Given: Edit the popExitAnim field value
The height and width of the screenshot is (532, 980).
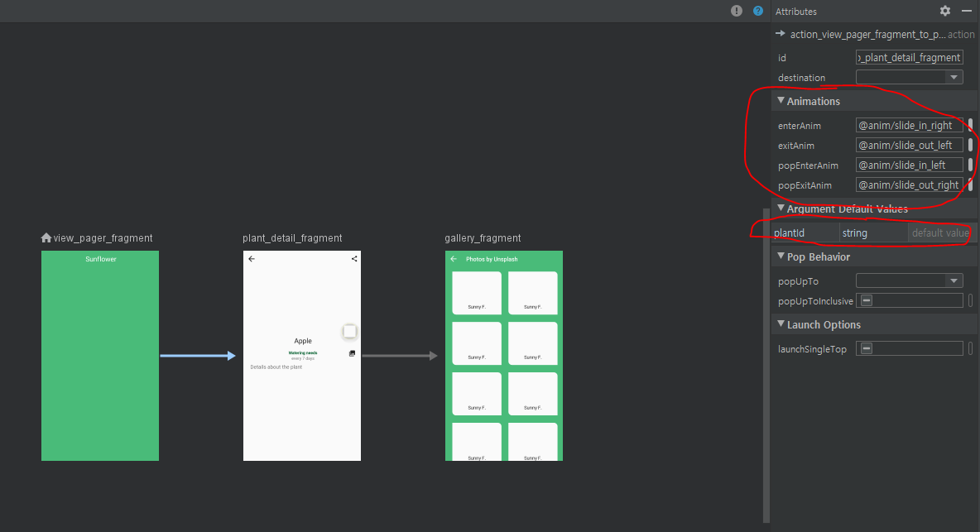Looking at the screenshot, I should pos(910,185).
